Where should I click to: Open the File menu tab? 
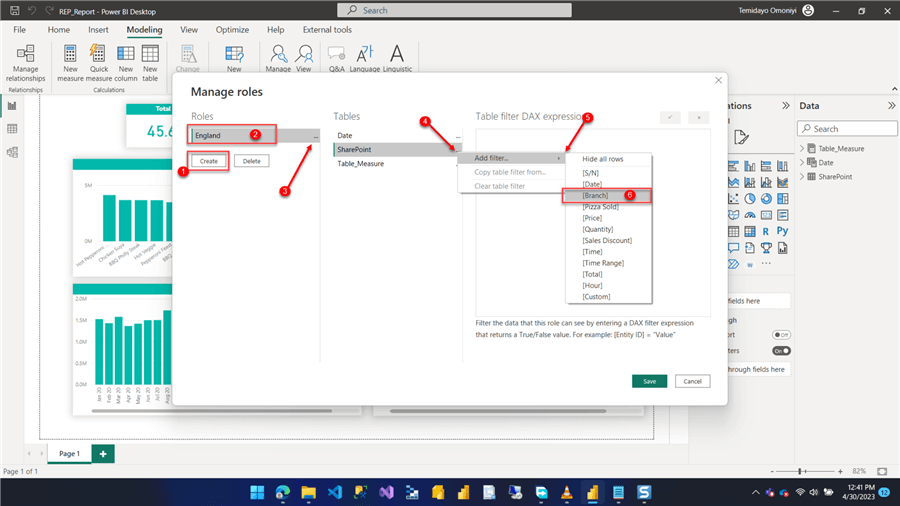point(20,30)
